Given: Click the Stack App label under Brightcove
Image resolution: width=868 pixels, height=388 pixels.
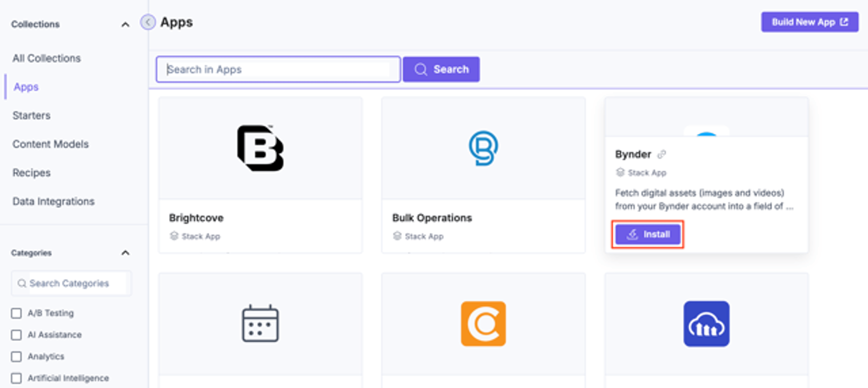Looking at the screenshot, I should pyautogui.click(x=201, y=236).
